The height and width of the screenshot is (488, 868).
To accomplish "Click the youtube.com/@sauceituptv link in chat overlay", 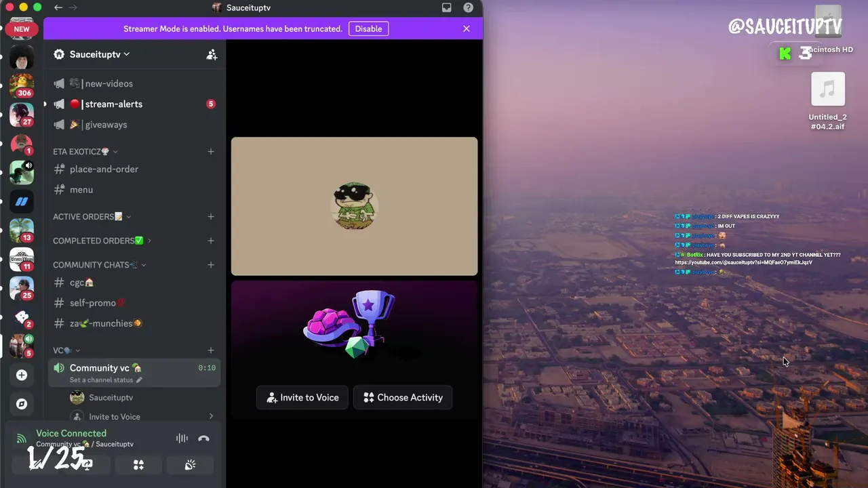I will coord(743,262).
